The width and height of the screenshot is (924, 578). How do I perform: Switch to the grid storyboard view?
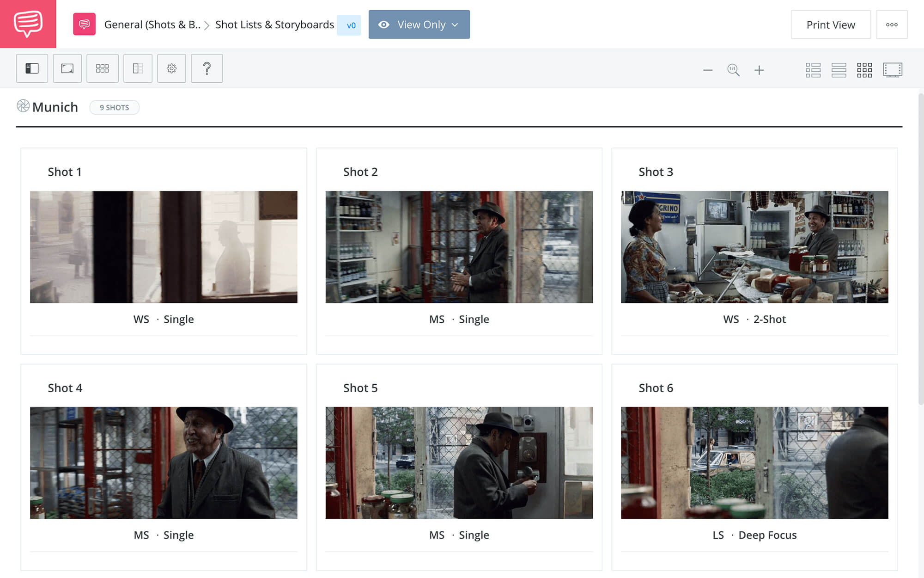coord(864,70)
